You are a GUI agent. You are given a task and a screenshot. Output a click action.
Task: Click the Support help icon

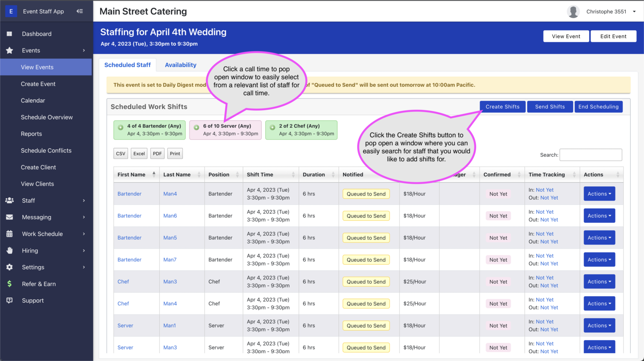click(10, 300)
